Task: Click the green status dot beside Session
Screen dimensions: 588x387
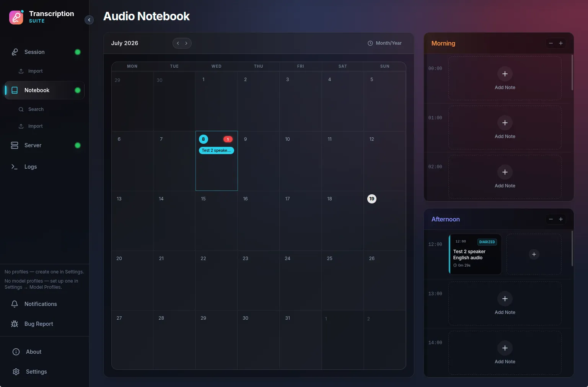Action: click(78, 52)
